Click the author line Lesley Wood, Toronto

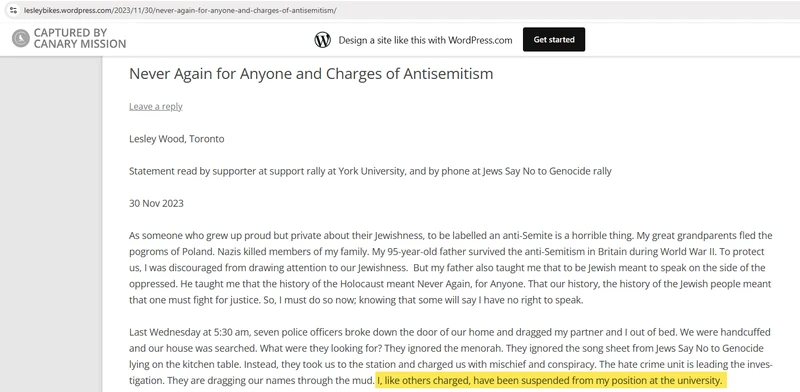coord(177,139)
